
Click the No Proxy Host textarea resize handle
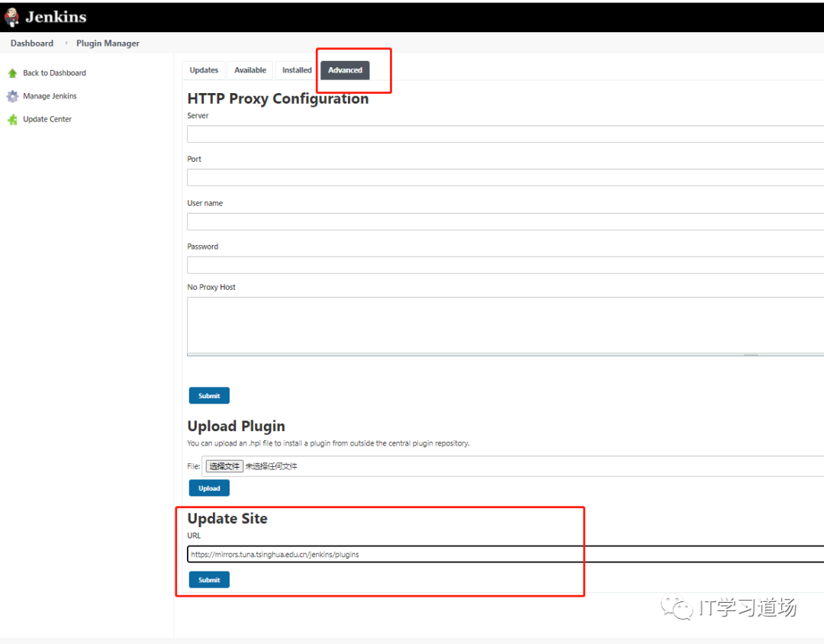pos(752,354)
